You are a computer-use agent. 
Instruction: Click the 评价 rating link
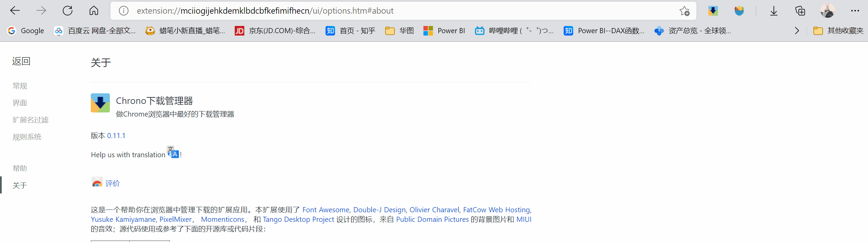(x=113, y=184)
